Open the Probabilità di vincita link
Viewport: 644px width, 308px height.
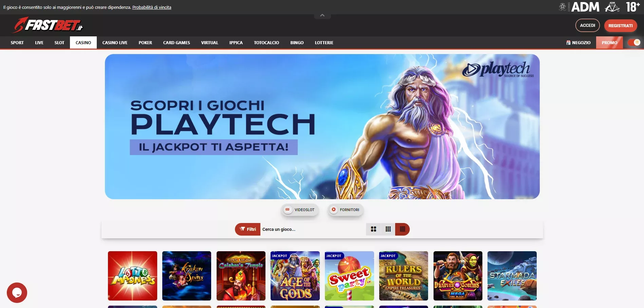click(152, 7)
